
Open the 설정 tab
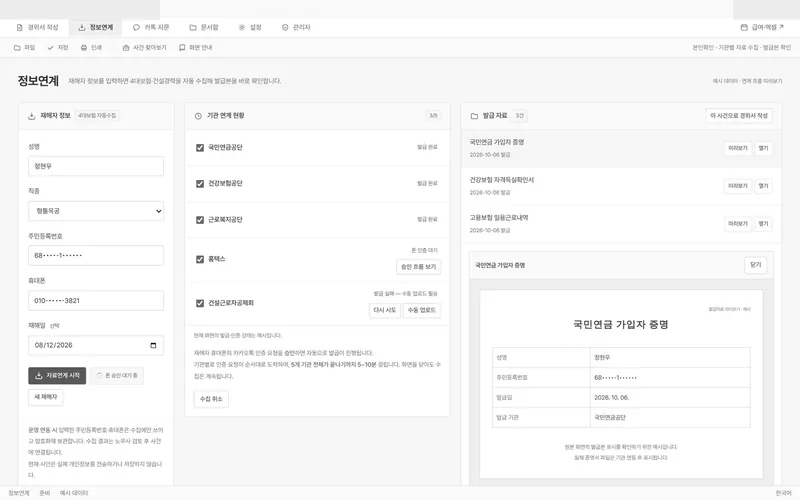[250, 28]
